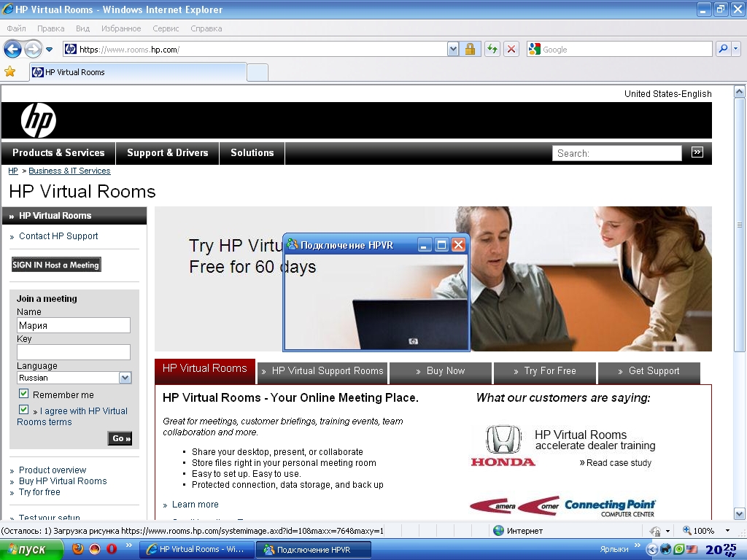This screenshot has width=747, height=560.
Task: Select the Buy Now tab
Action: [440, 372]
